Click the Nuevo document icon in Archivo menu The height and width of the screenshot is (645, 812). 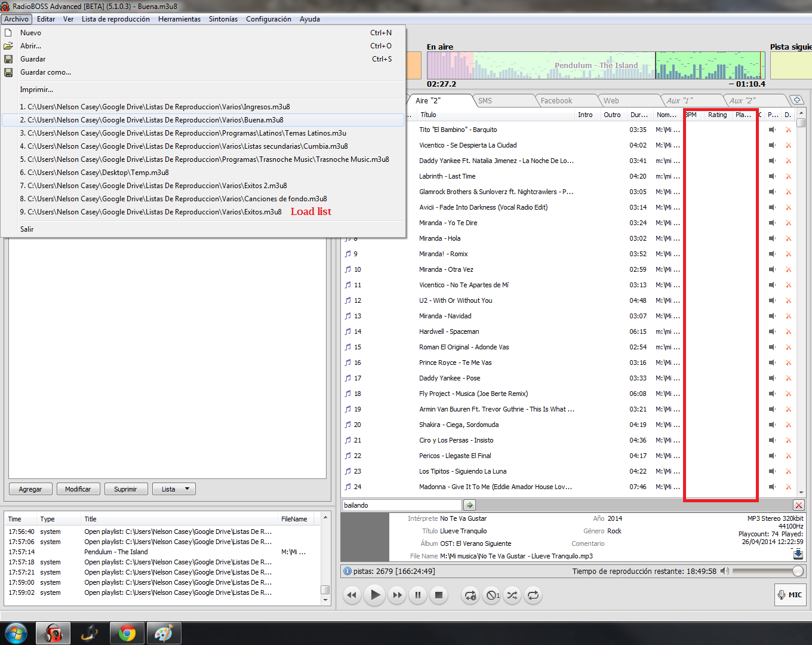(8, 33)
